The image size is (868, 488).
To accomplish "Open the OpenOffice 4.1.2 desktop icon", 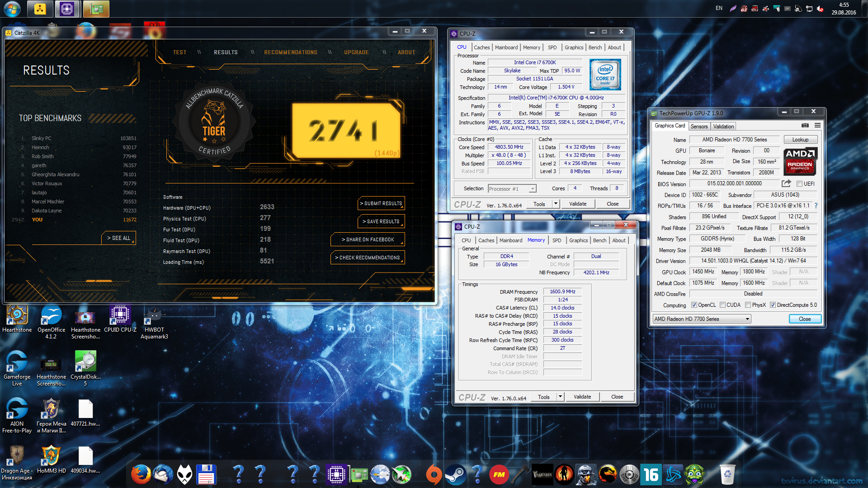I will point(51,322).
